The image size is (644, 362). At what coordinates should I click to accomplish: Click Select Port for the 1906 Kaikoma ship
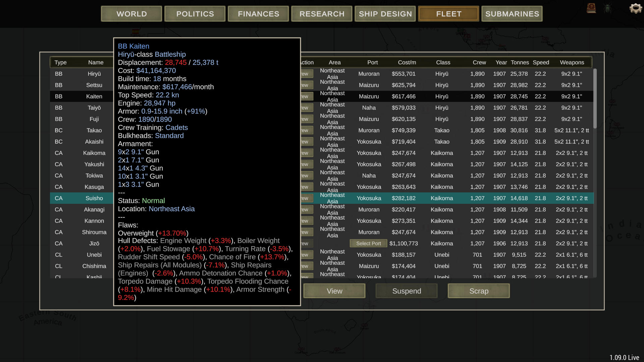point(368,243)
